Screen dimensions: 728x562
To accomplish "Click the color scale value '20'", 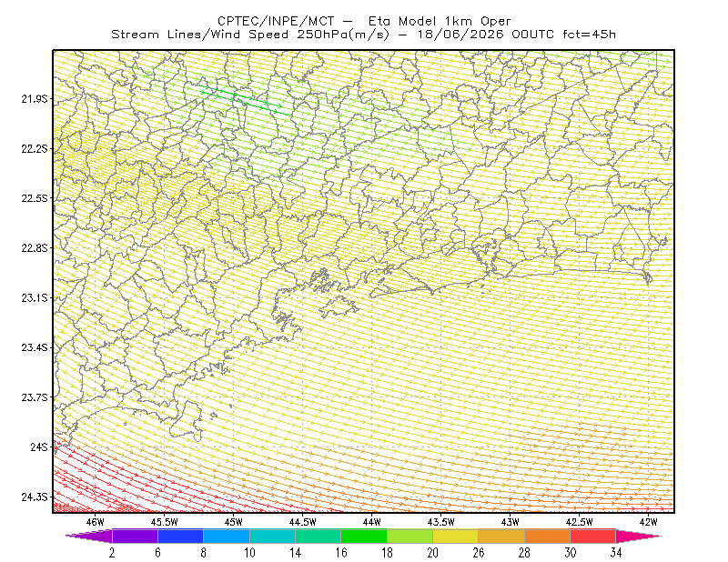I will pos(433,553).
